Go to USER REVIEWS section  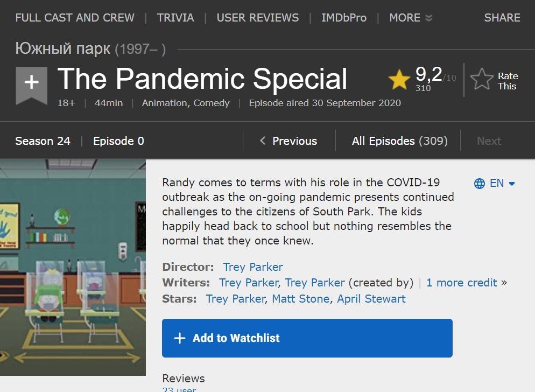pyautogui.click(x=257, y=18)
